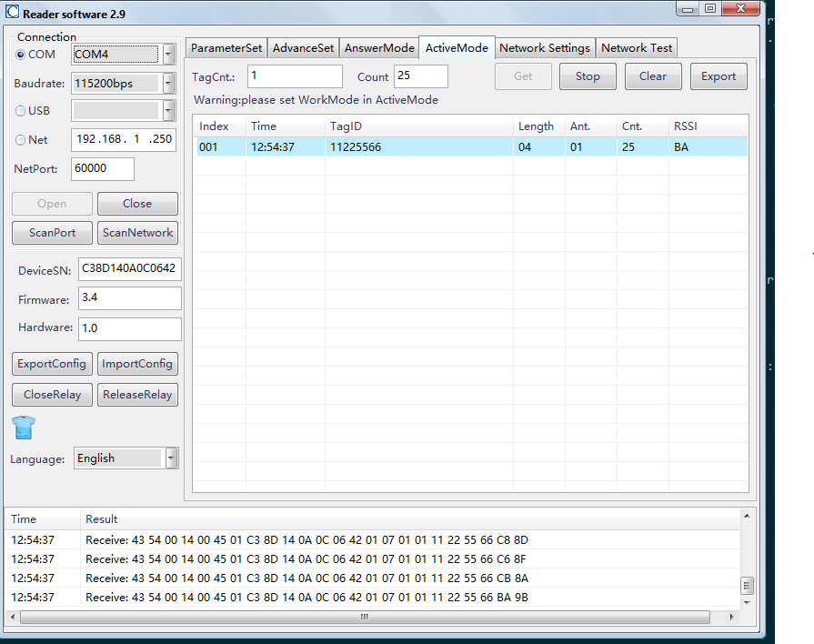Select the USB connection radio button

coord(21,111)
